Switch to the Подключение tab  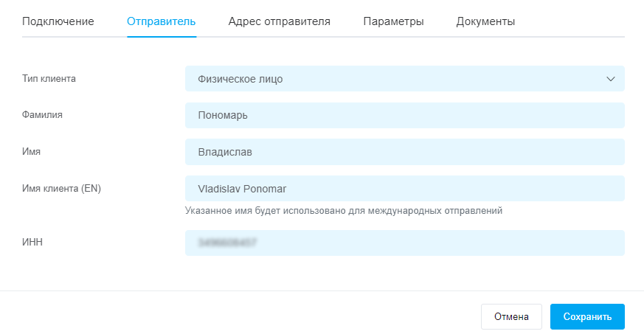tap(58, 21)
